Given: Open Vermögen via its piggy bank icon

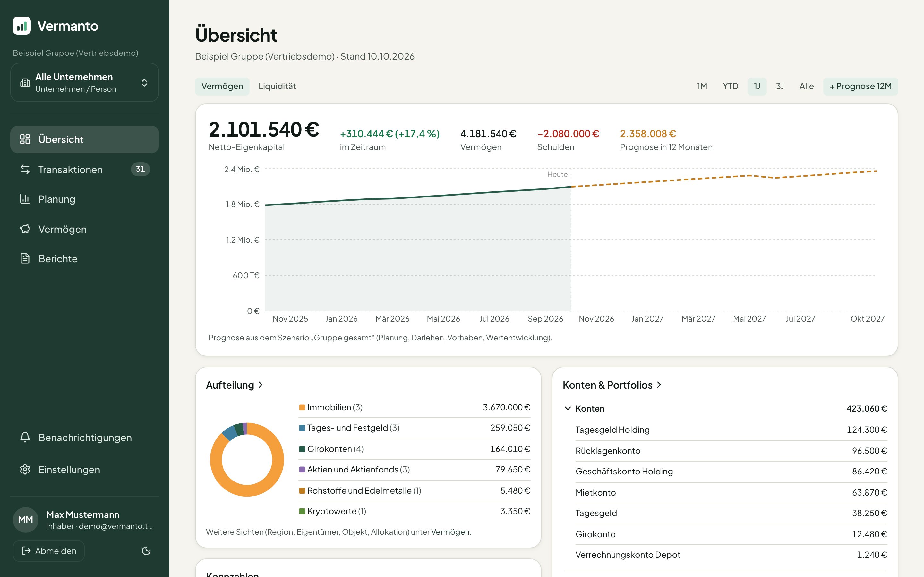Looking at the screenshot, I should pyautogui.click(x=25, y=229).
